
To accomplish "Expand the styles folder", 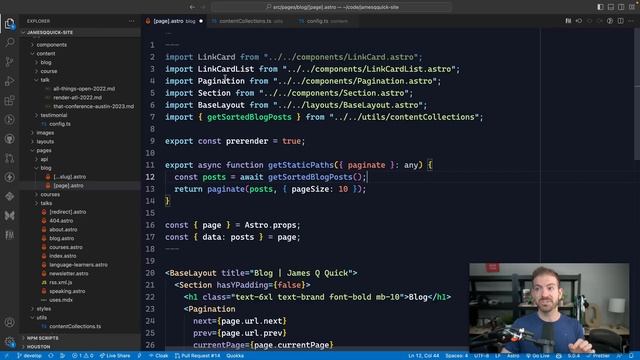I will click(x=80, y=309).
